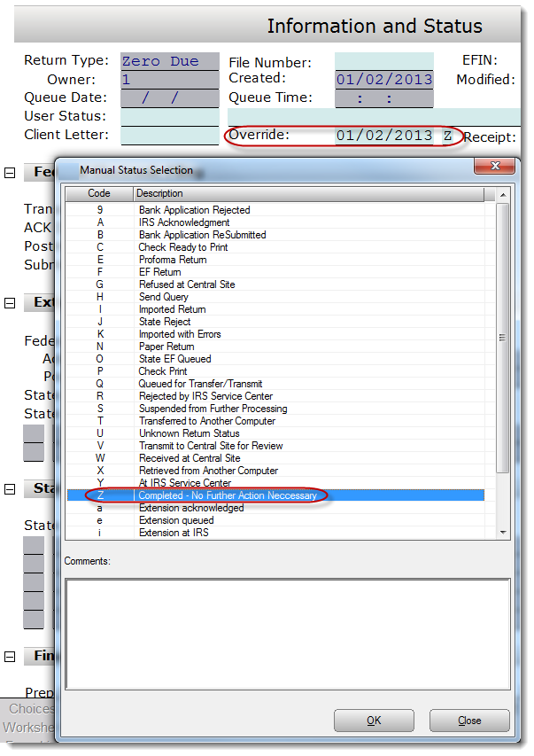534x756 pixels.
Task: Pick the Extension acknowledged status
Action: pyautogui.click(x=191, y=508)
